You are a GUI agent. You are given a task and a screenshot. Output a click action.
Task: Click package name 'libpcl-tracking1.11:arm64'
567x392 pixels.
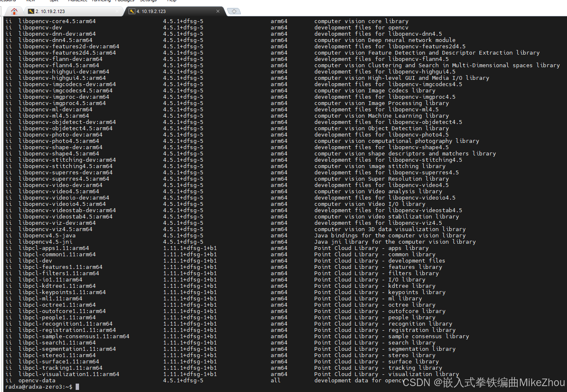click(61, 368)
